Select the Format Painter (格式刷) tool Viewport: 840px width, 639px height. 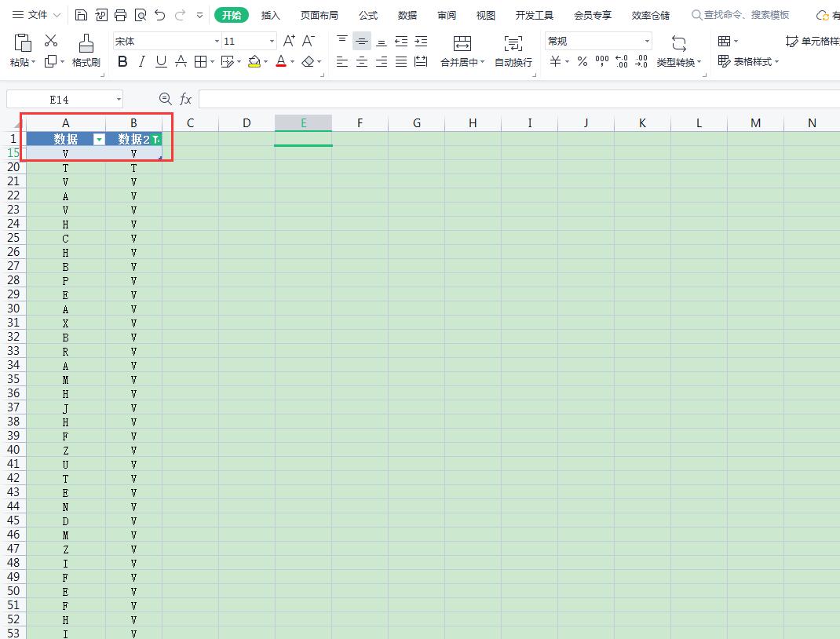86,50
